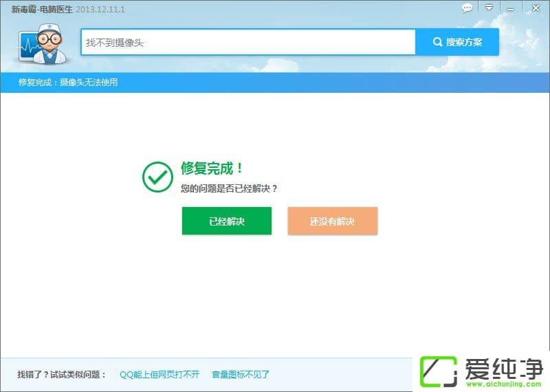
Task: Click the 找错了？试试类似问题 label
Action: [x=62, y=375]
